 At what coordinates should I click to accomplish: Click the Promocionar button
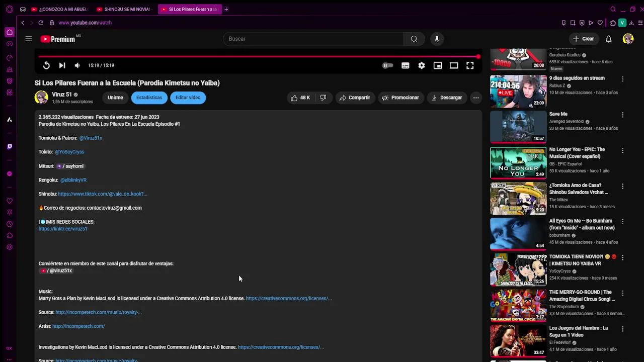click(400, 98)
